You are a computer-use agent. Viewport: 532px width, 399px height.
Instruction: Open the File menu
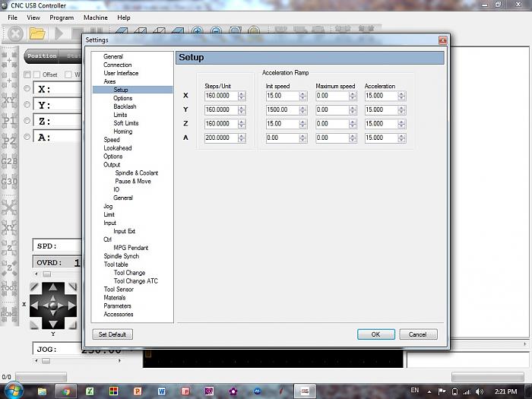pos(13,17)
